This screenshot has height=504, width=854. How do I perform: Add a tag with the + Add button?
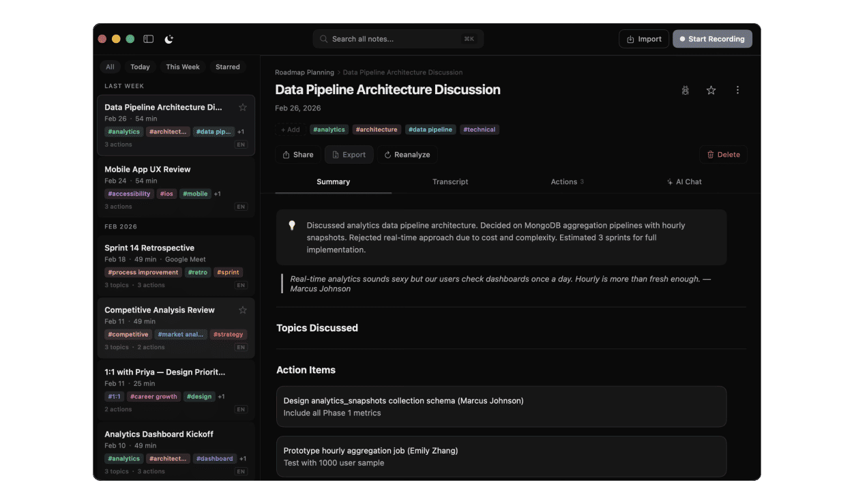point(291,130)
